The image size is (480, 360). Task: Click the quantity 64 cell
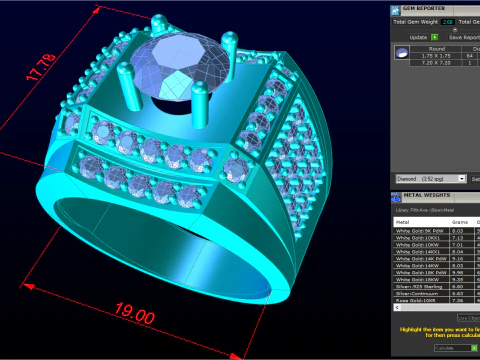[469, 56]
